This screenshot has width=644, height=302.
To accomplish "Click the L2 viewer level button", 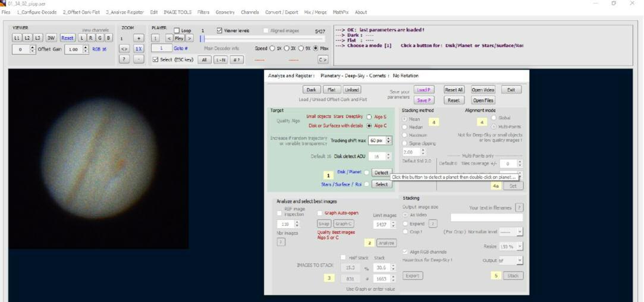I will pos(27,38).
